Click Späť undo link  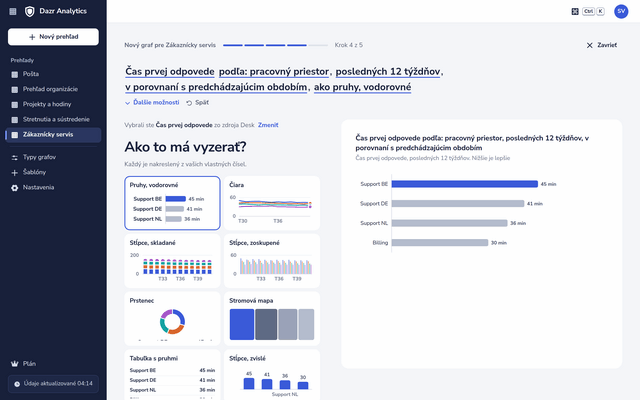click(198, 102)
